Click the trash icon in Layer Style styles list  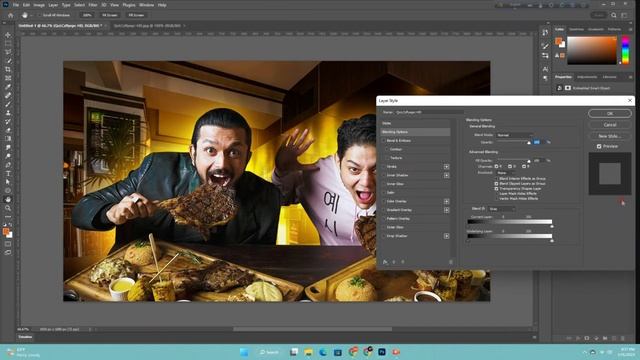click(451, 262)
